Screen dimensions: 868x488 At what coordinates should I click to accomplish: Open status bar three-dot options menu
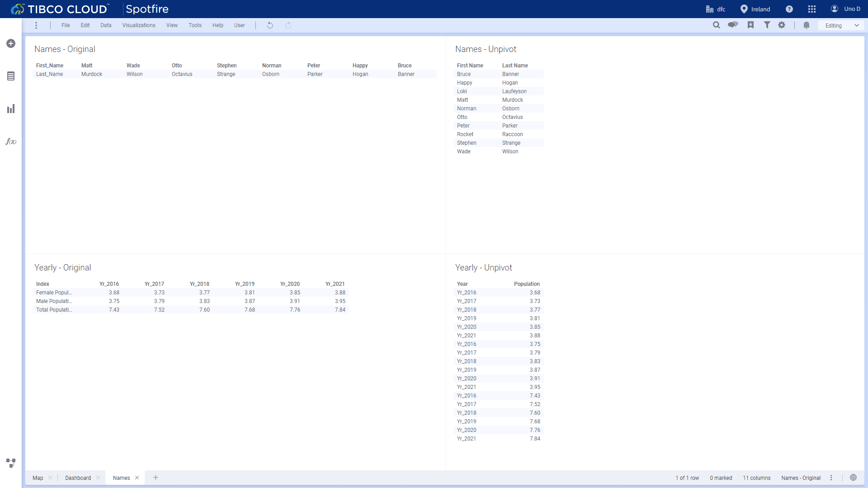(x=831, y=478)
